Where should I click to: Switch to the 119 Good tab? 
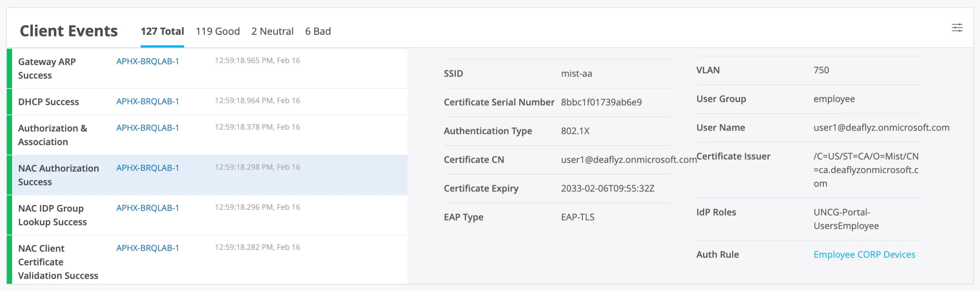[x=217, y=31]
